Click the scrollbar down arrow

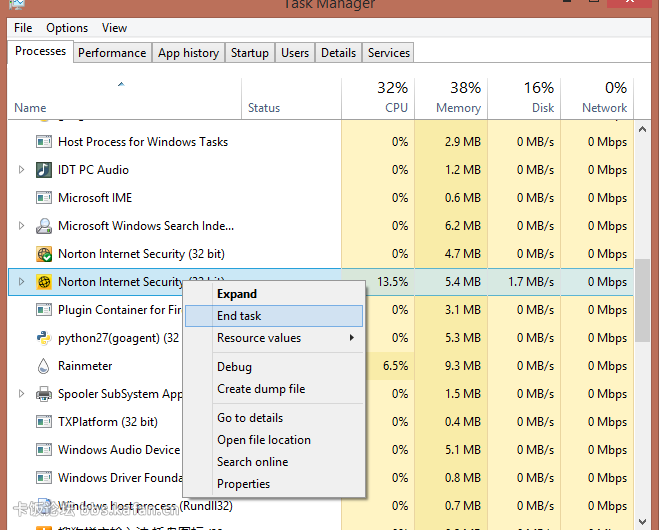click(642, 522)
